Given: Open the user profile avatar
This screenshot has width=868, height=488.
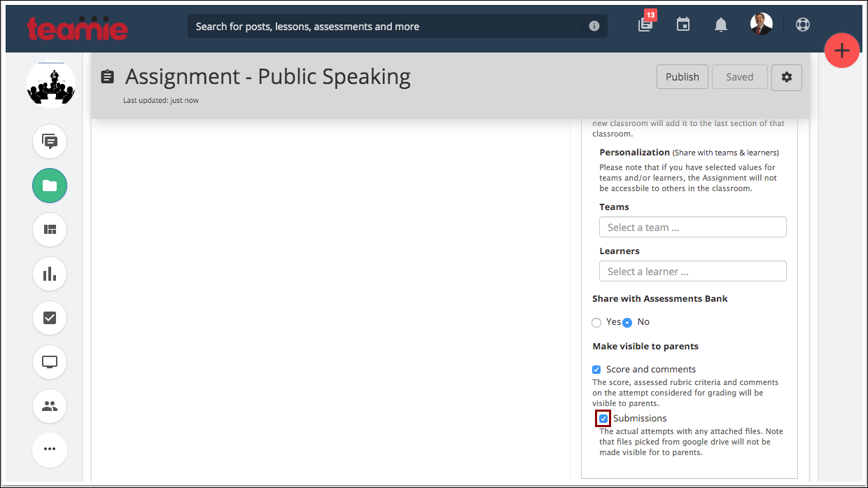Looking at the screenshot, I should point(762,25).
